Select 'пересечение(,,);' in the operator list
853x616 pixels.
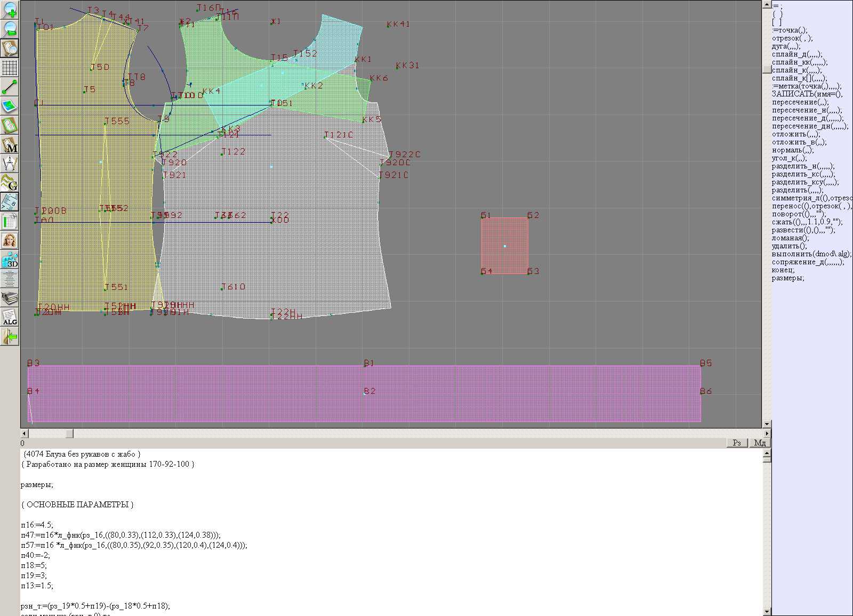[800, 102]
